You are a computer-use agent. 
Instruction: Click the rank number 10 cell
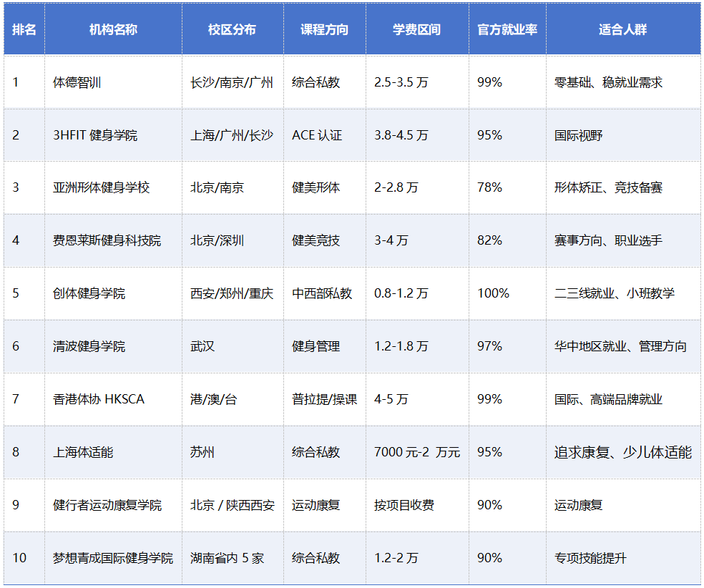[24, 558]
